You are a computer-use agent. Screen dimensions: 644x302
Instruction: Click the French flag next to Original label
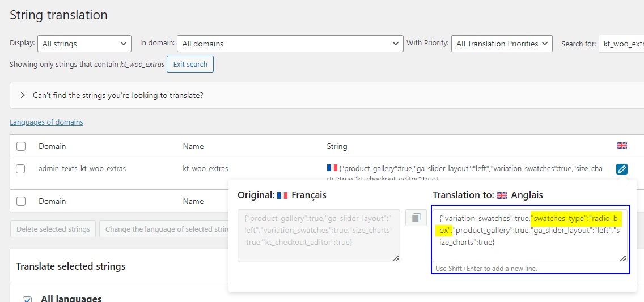282,195
